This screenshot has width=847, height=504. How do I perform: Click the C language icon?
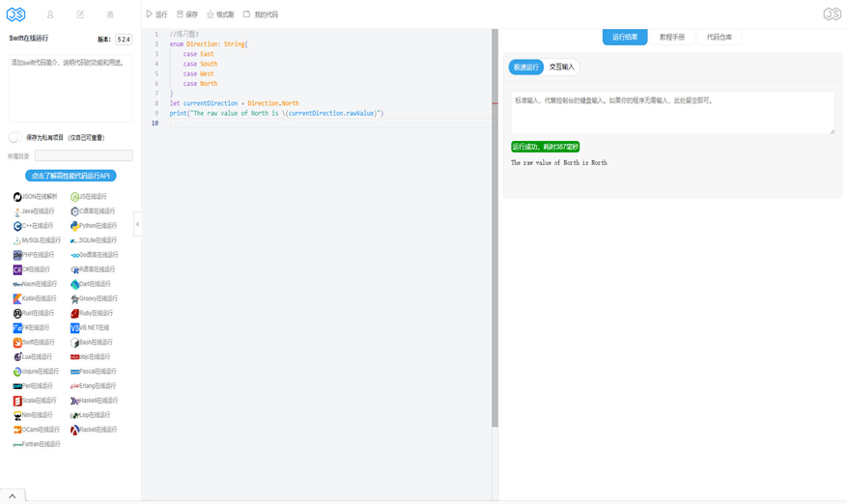74,211
